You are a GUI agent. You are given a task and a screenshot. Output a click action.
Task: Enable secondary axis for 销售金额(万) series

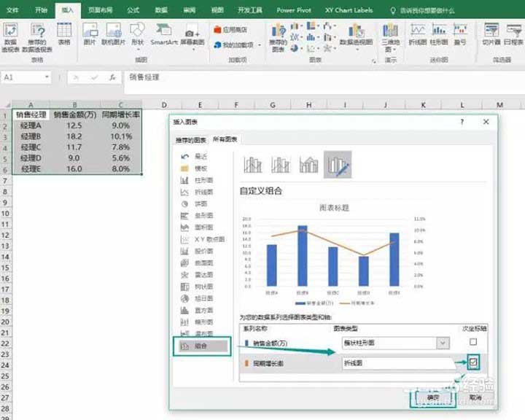point(473,342)
